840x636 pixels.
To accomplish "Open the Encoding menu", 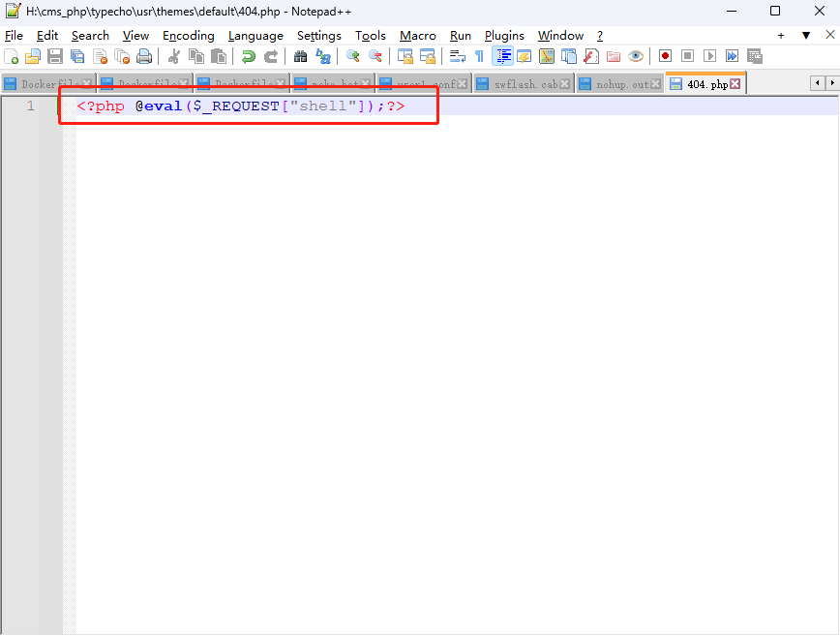I will click(189, 36).
